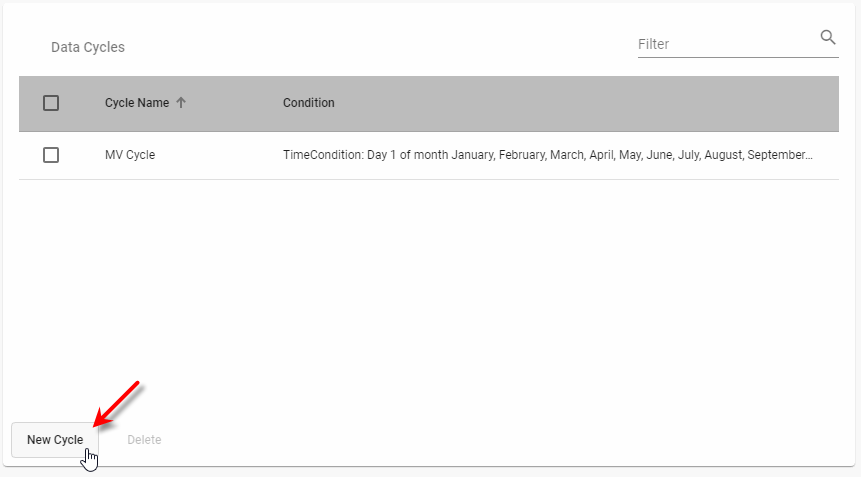Click the Condition column header
Viewport: 861px width, 477px height.
(309, 103)
